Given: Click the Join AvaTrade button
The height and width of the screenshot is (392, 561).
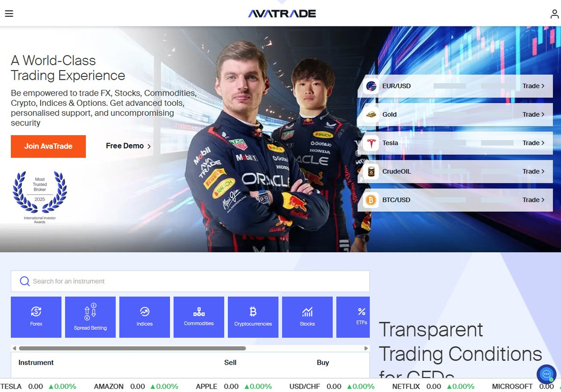Looking at the screenshot, I should click(49, 147).
